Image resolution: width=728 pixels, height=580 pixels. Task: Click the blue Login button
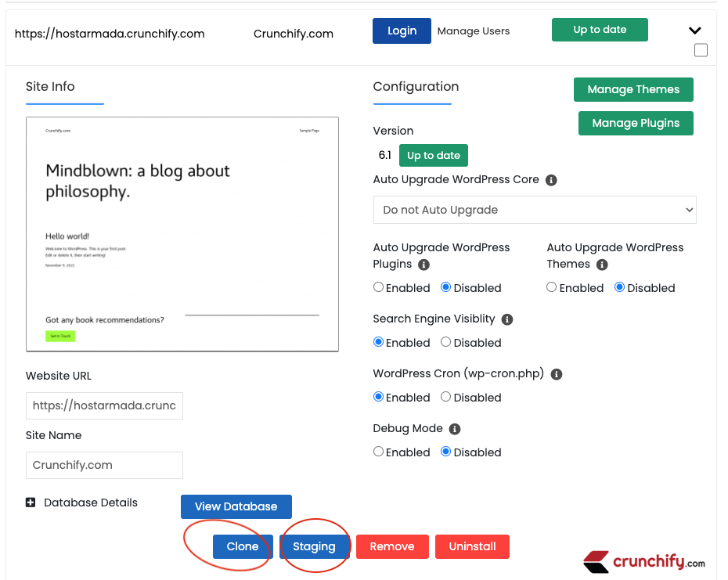pyautogui.click(x=402, y=31)
